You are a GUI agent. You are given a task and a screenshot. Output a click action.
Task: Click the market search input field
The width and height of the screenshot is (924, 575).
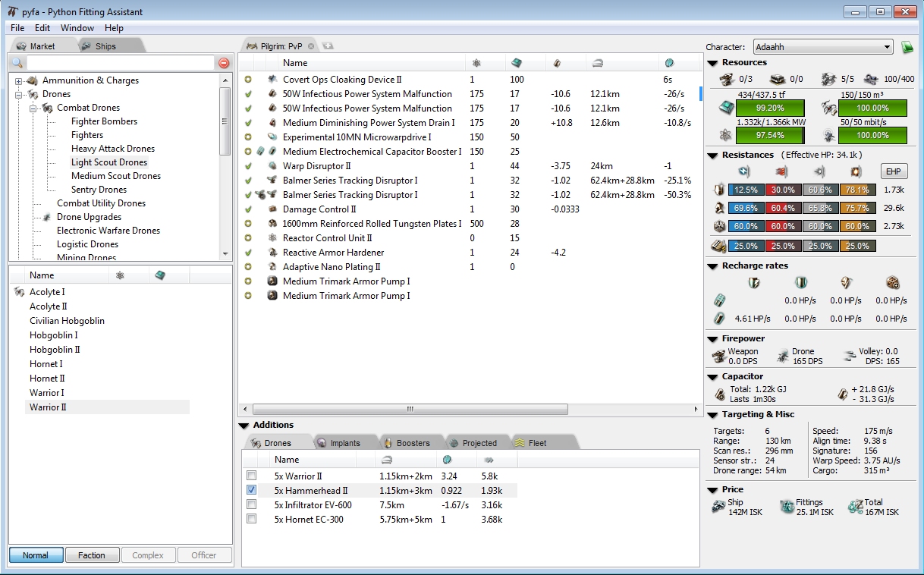120,63
